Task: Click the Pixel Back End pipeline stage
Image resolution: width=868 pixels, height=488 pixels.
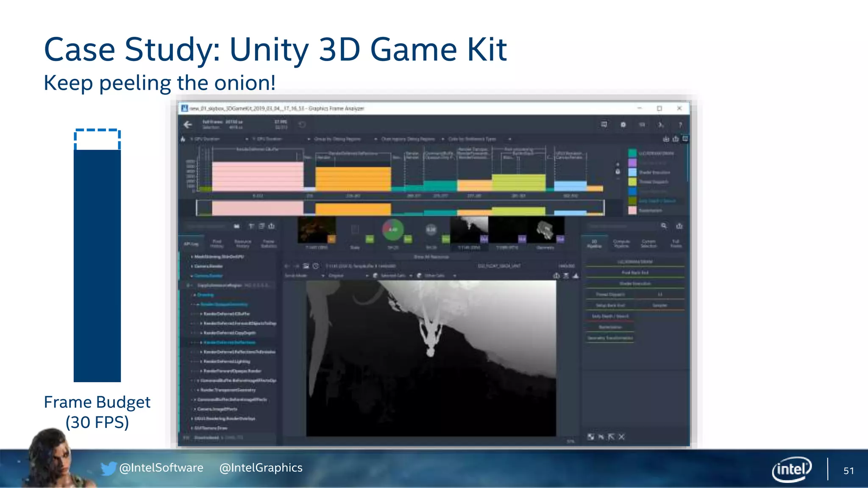Action: click(635, 273)
